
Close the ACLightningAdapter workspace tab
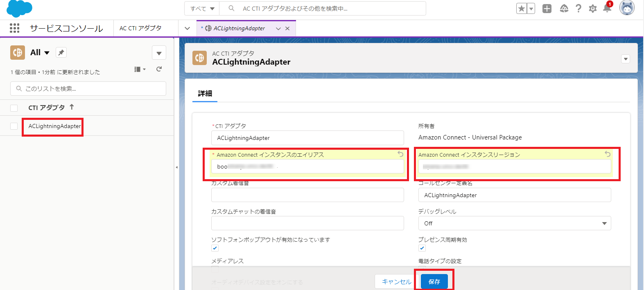coord(287,29)
